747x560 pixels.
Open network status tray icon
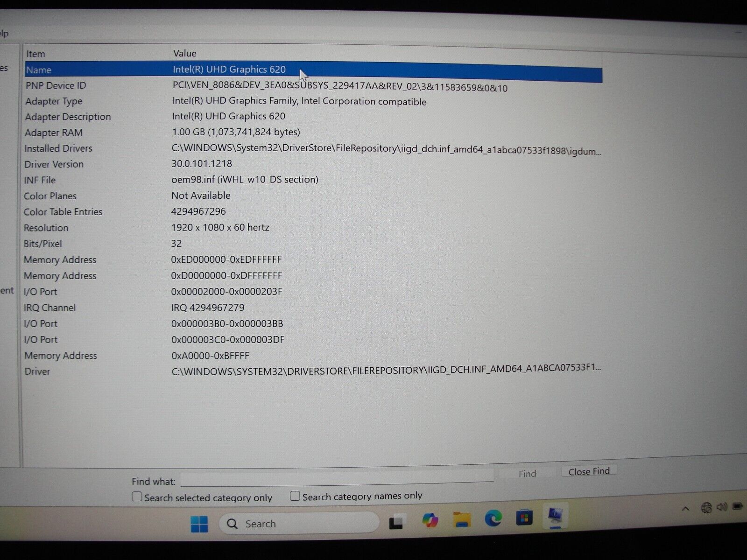(x=706, y=508)
